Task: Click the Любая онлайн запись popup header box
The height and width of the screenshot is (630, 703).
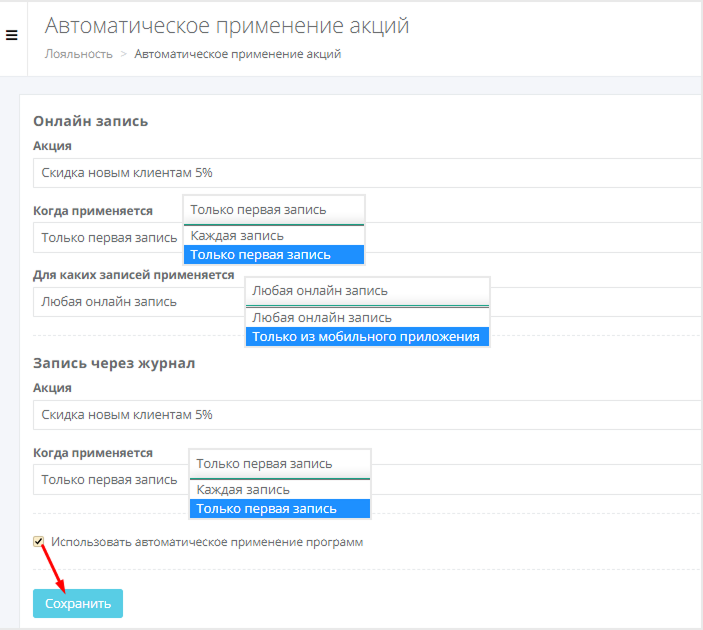Action: [x=366, y=291]
